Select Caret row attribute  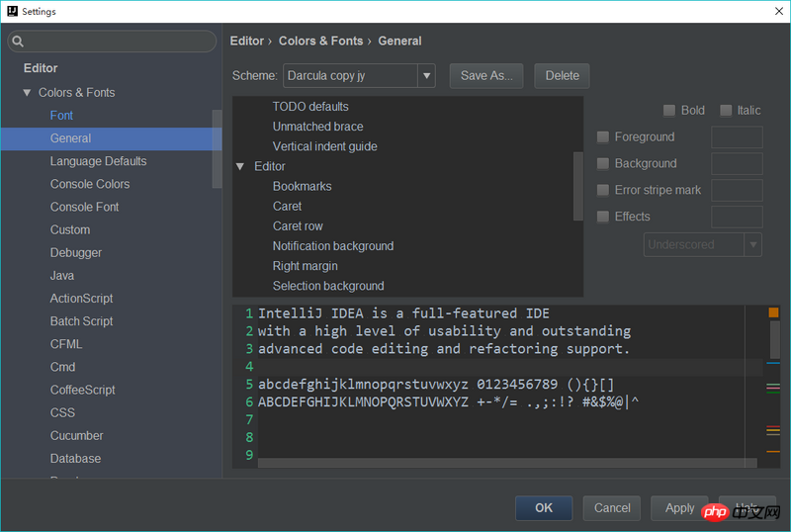click(298, 226)
